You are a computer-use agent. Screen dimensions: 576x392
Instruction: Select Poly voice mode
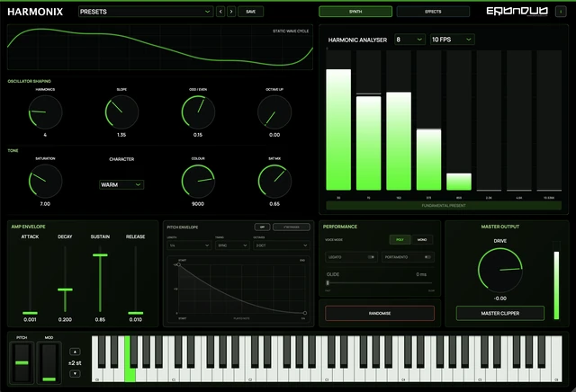(400, 240)
